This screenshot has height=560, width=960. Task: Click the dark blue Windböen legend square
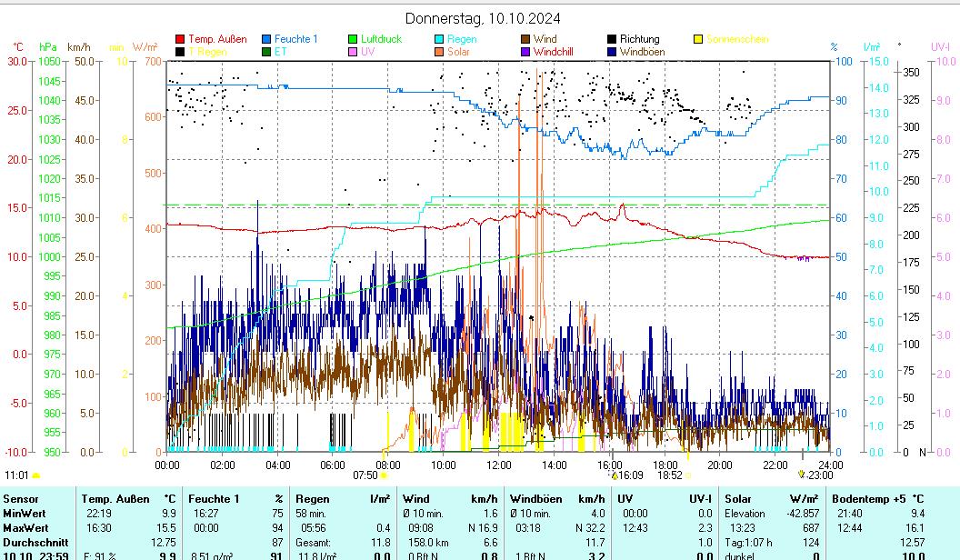[x=612, y=52]
